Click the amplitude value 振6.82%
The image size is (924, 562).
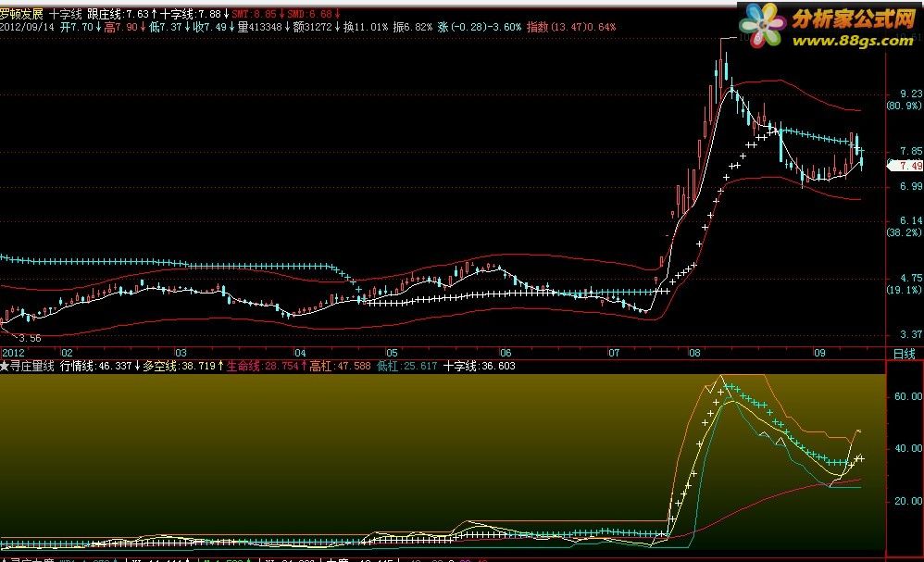point(413,27)
